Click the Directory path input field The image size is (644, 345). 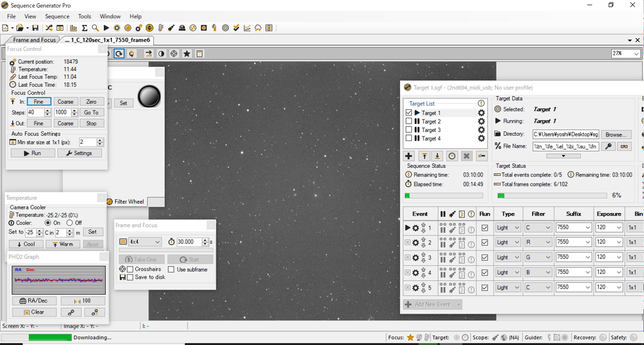pyautogui.click(x=565, y=134)
